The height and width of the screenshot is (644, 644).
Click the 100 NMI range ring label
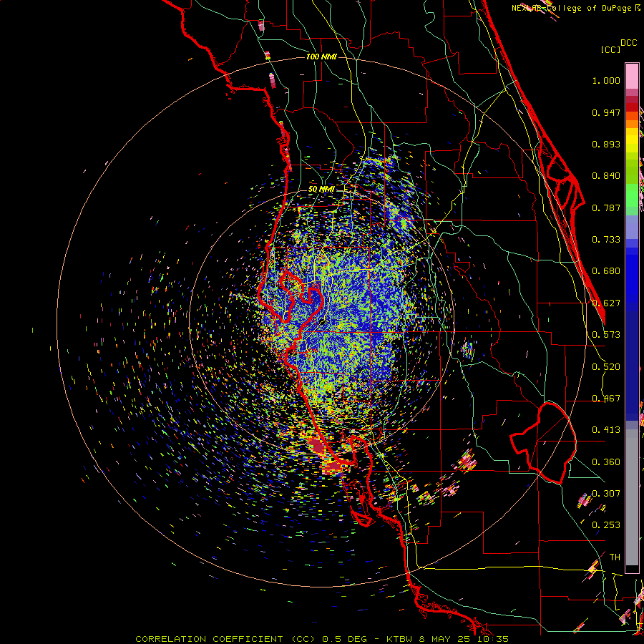pos(321,57)
